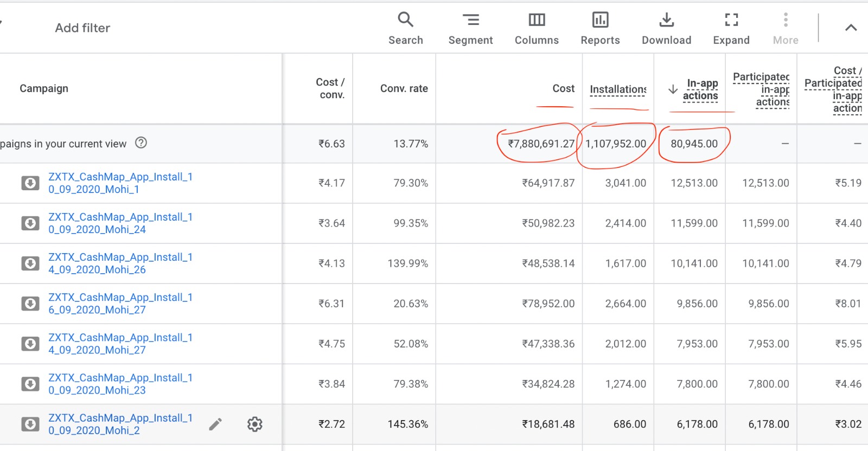This screenshot has width=868, height=451.
Task: Sort by Participated in-app actions column
Action: coord(761,89)
